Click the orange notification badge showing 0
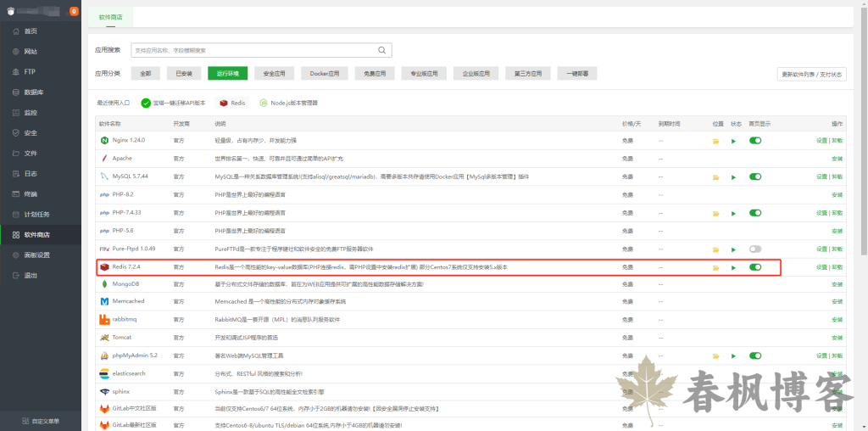Screen dimensions: 868x431 point(74,11)
